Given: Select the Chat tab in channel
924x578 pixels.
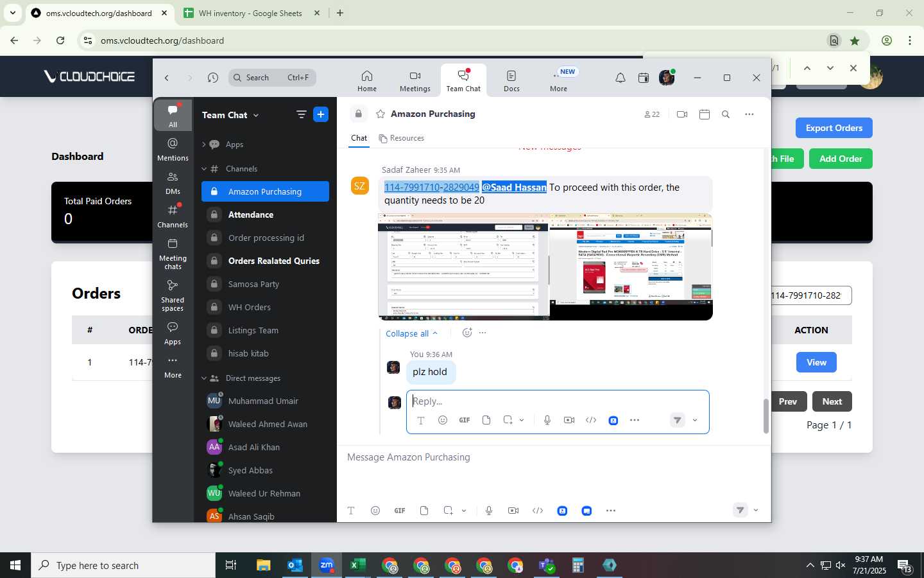Looking at the screenshot, I should 359,138.
